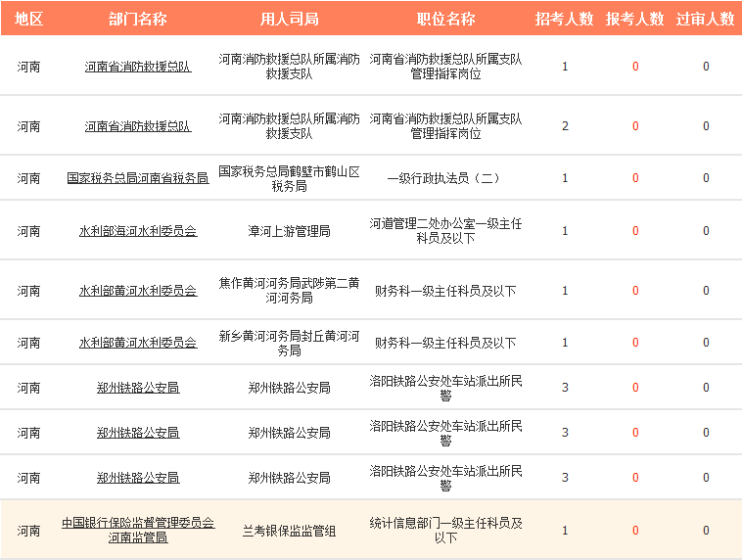Click the 过审人数 0 in the 兰考银保监监管组 row
The width and height of the screenshot is (742, 560).
click(706, 531)
